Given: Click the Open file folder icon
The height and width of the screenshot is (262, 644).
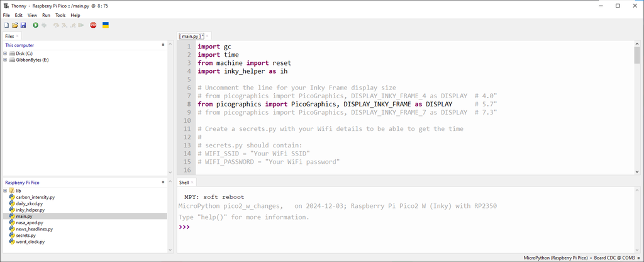Looking at the screenshot, I should [x=14, y=25].
